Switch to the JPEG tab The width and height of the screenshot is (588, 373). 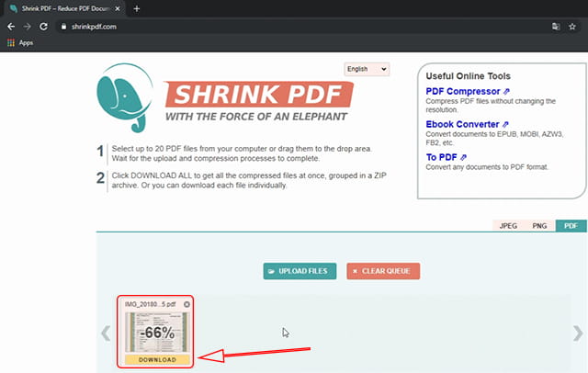click(508, 226)
